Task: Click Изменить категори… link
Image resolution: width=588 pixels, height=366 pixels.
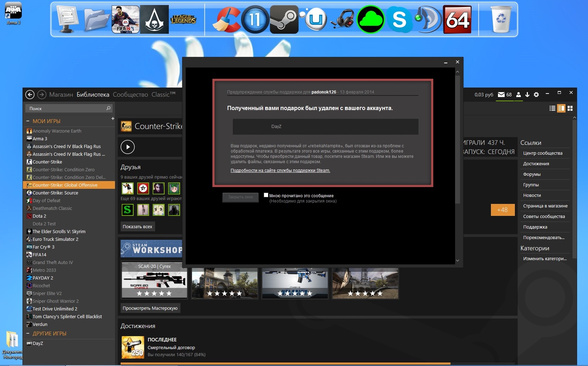Action: [545, 259]
